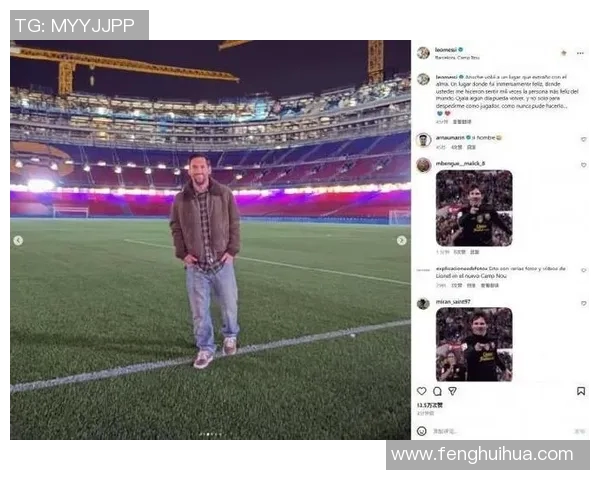Like the explicacionesdefotos comment
The width and height of the screenshot is (600, 480).
click(x=584, y=270)
